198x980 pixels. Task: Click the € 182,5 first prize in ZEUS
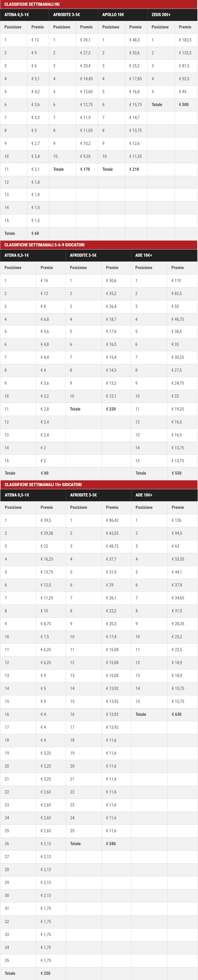[x=185, y=40]
